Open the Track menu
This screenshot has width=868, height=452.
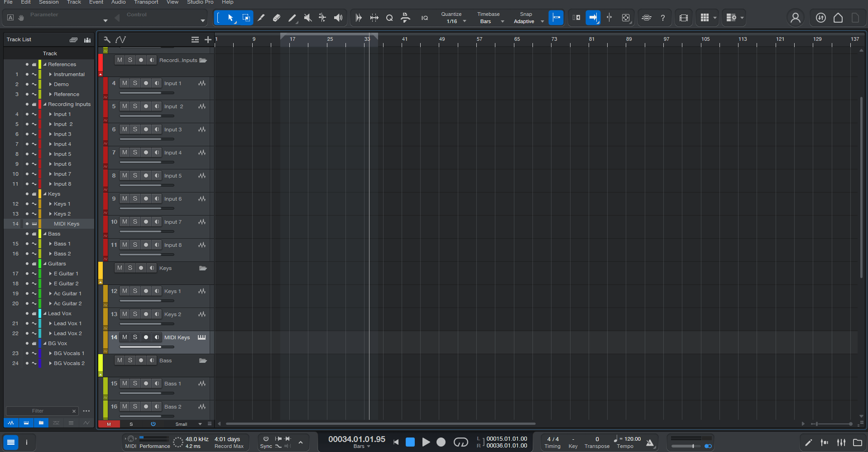[x=74, y=3]
